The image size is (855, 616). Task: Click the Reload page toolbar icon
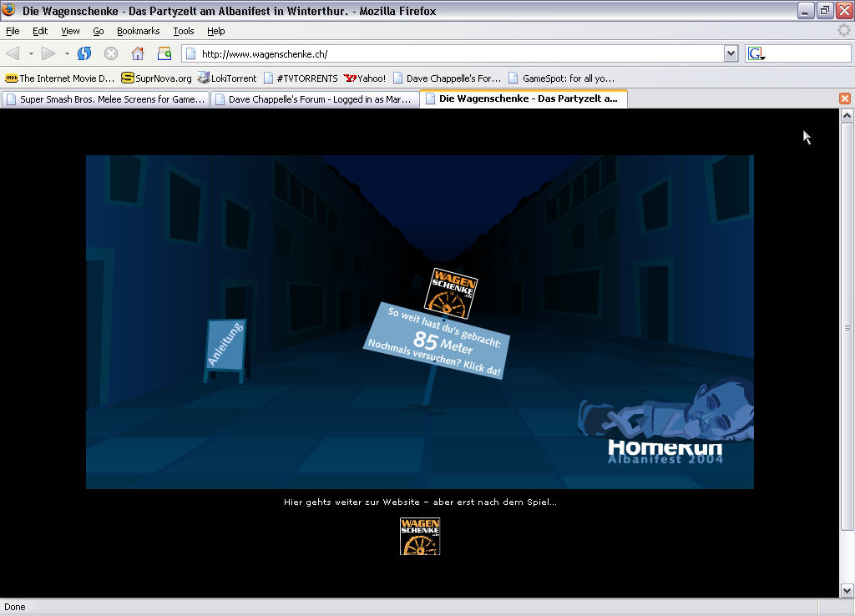coord(84,53)
